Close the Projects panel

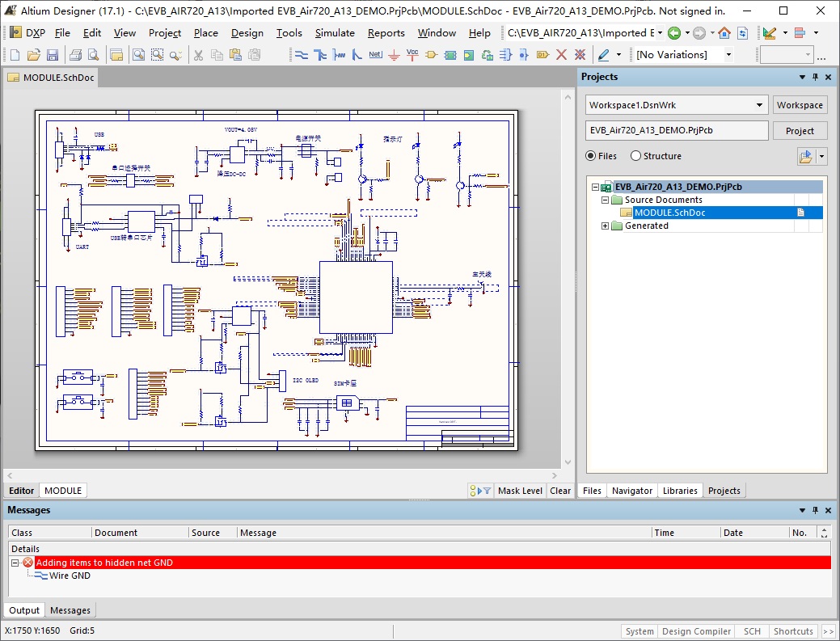[x=828, y=77]
